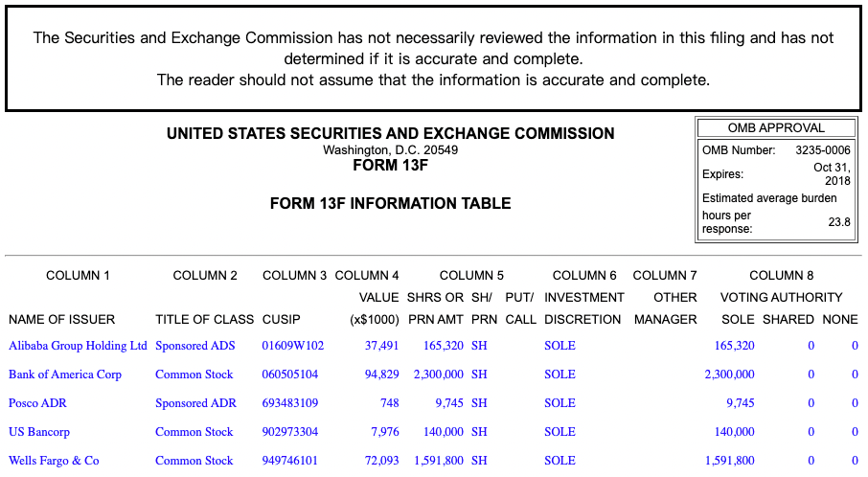Select the 2,300,000 shares amount cell
The image size is (868, 477).
tap(439, 375)
